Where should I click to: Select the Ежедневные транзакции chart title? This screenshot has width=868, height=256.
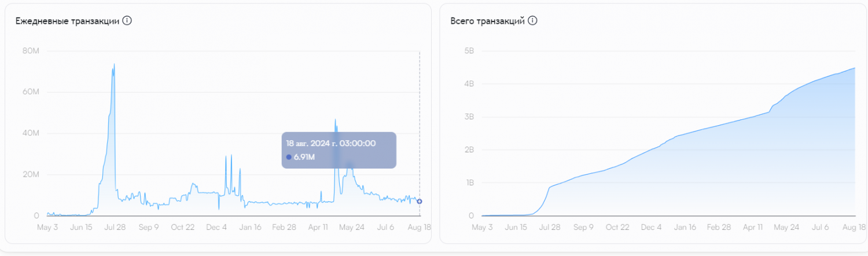point(67,21)
